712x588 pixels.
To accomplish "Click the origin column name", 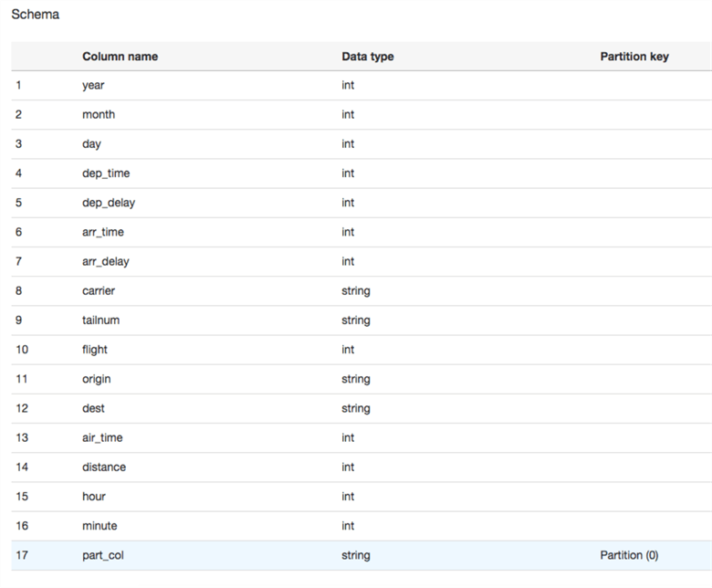I will 97,379.
